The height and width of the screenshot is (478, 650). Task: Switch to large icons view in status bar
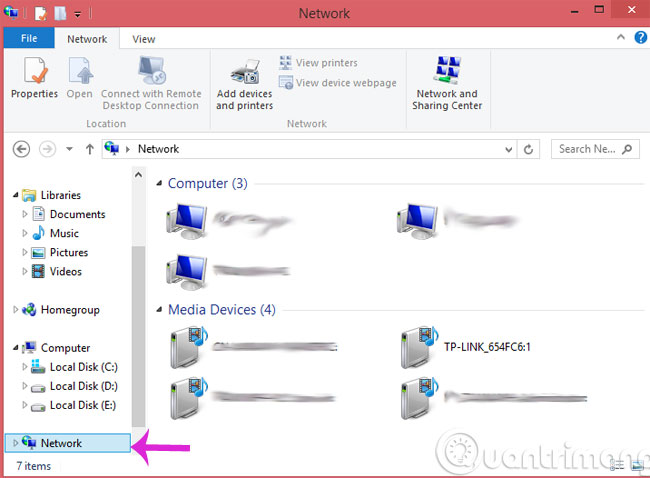click(x=638, y=466)
